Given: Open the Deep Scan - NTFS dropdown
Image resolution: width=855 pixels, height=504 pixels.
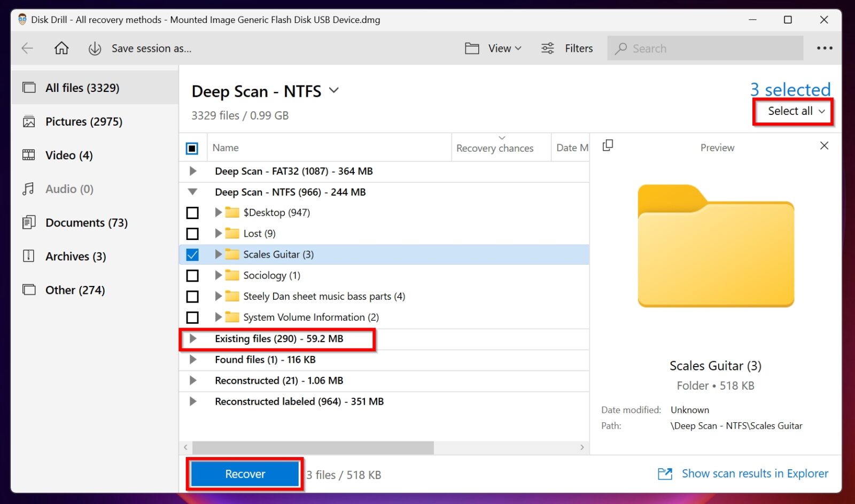Looking at the screenshot, I should pos(333,91).
